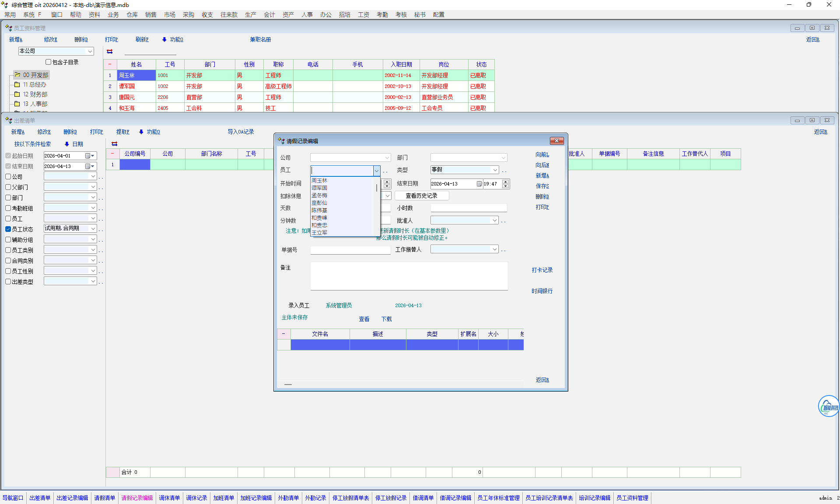Open the 本公司 company dropdown
This screenshot has width=840, height=504.
point(90,51)
